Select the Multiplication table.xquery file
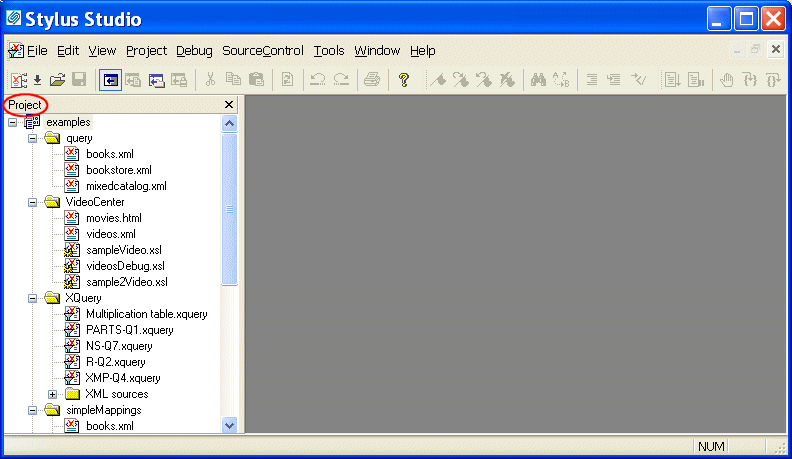Viewport: 792px width, 459px height. tap(146, 314)
